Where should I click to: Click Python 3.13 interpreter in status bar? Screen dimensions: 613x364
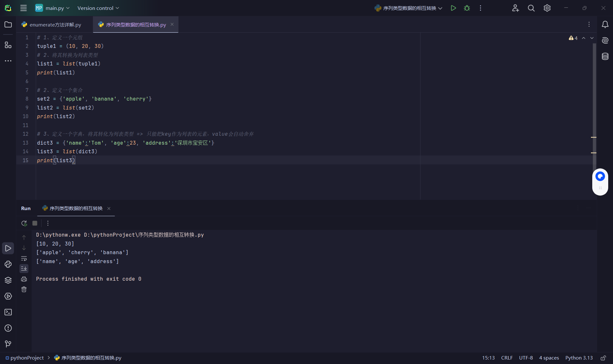579,358
